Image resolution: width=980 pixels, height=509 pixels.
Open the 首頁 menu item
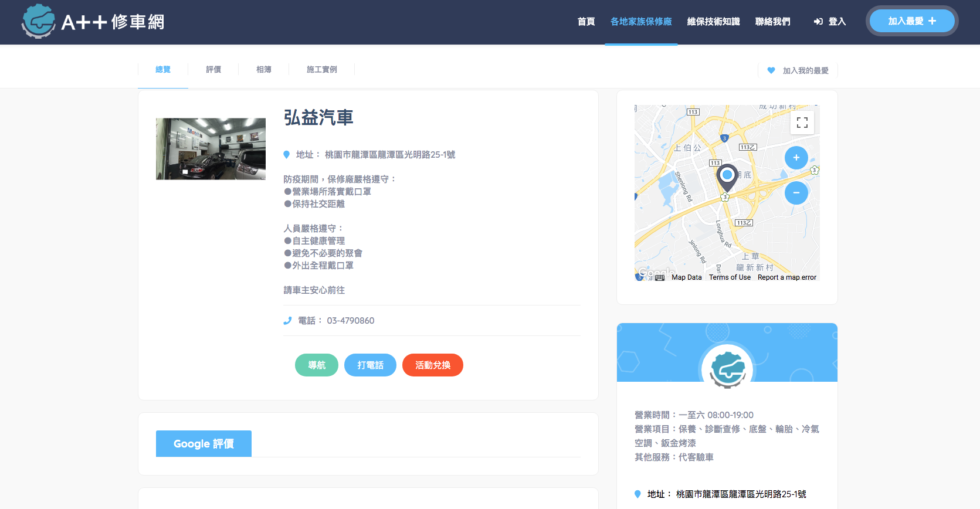586,22
